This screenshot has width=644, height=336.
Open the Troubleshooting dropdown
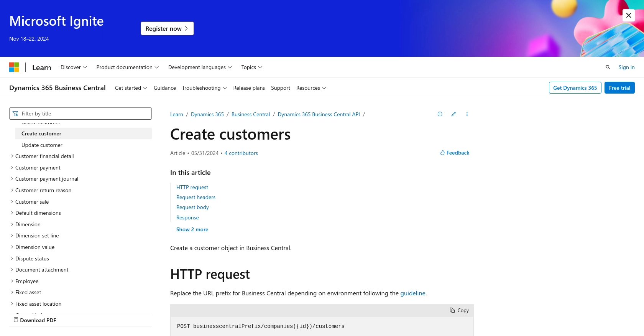tap(204, 88)
